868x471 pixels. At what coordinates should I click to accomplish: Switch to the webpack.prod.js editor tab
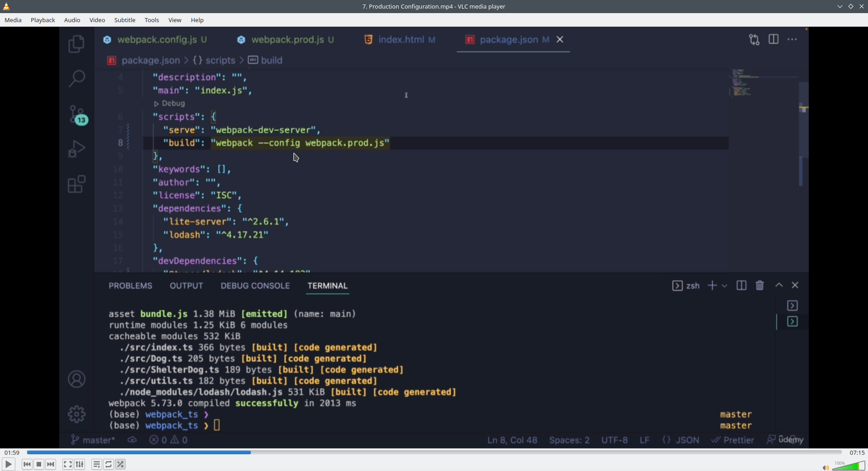(286, 40)
